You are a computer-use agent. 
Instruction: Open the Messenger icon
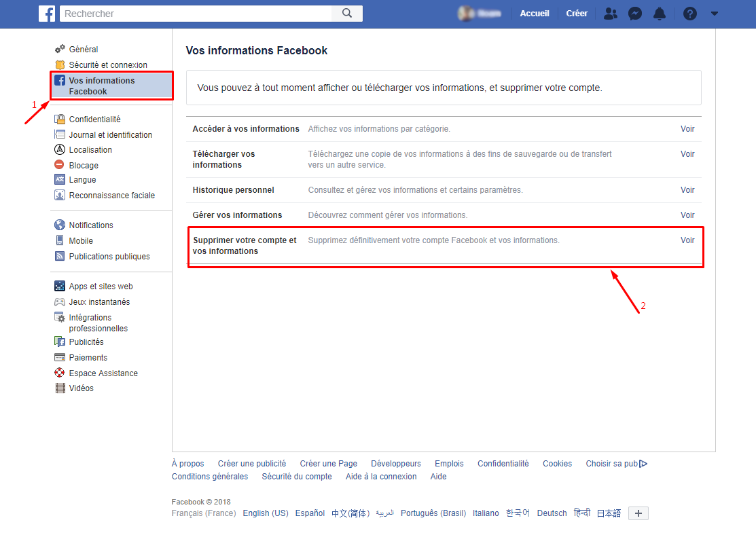click(x=635, y=14)
